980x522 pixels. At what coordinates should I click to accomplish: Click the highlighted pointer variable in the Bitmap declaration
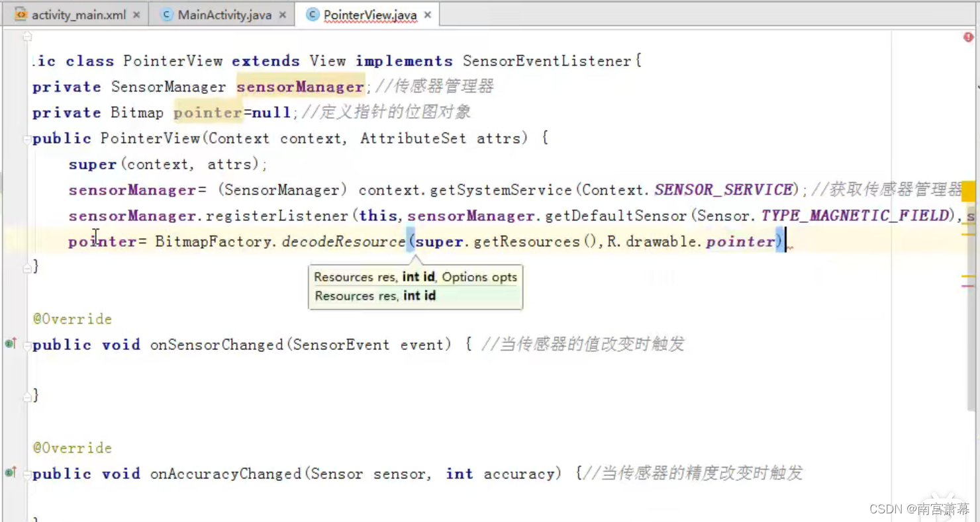click(208, 112)
